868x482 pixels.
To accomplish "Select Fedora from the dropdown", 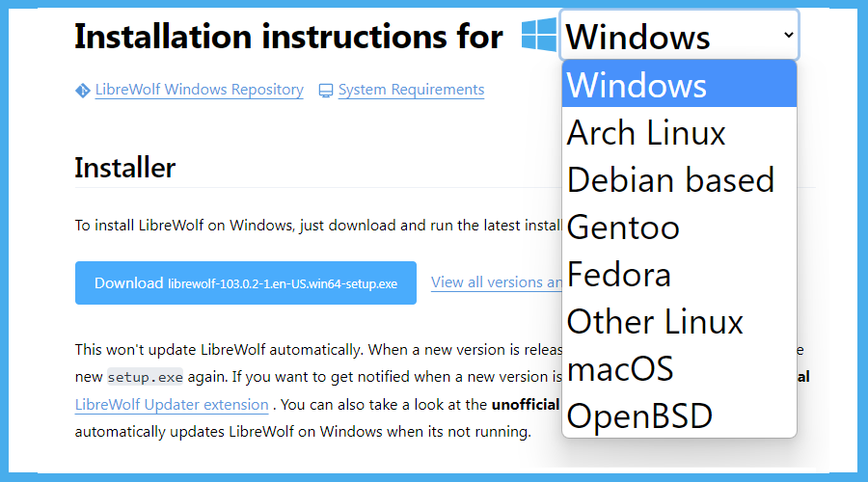I will [x=679, y=274].
